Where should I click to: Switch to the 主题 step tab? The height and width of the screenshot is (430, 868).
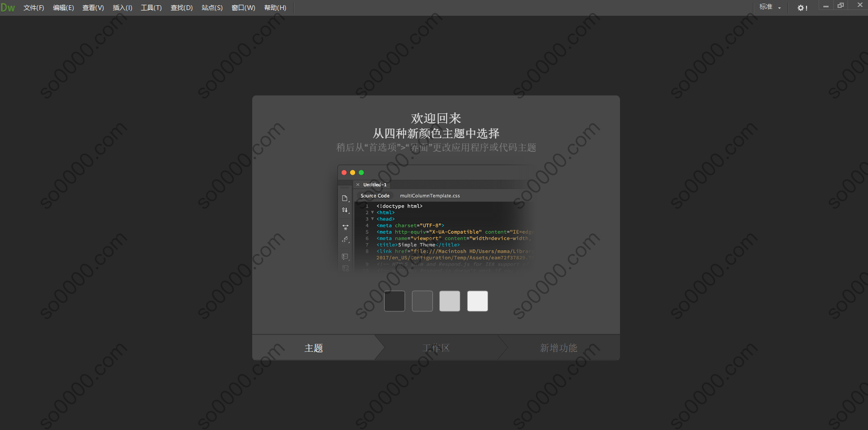pyautogui.click(x=314, y=348)
